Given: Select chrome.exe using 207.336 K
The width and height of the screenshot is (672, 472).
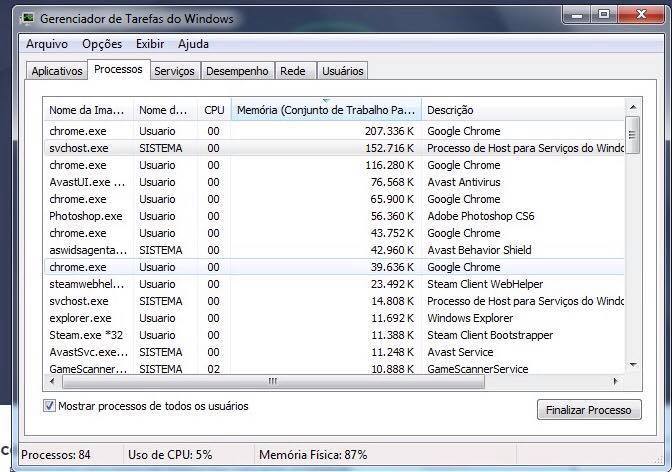Looking at the screenshot, I should coord(334,131).
